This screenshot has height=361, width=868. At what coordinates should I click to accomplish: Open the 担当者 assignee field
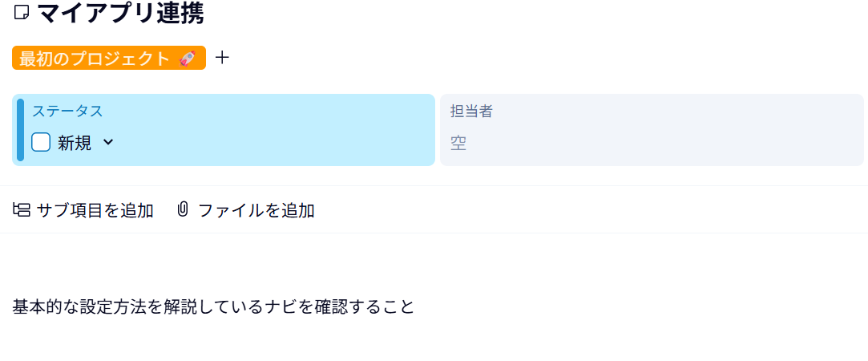pos(651,130)
